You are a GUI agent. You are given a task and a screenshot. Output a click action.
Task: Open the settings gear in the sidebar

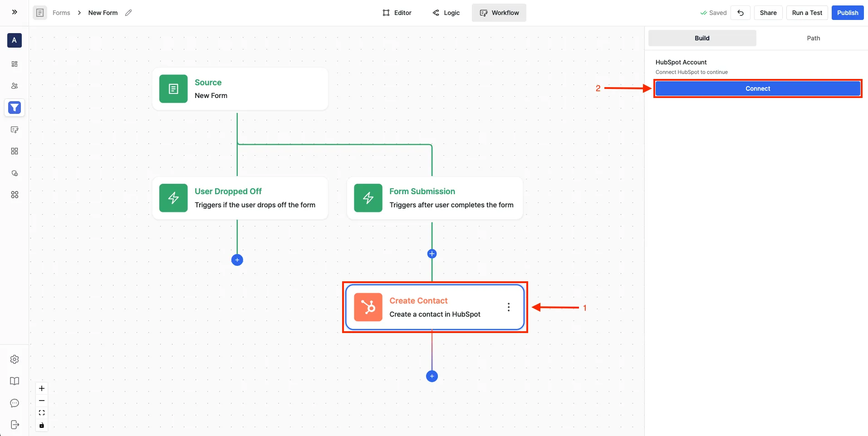(x=15, y=359)
